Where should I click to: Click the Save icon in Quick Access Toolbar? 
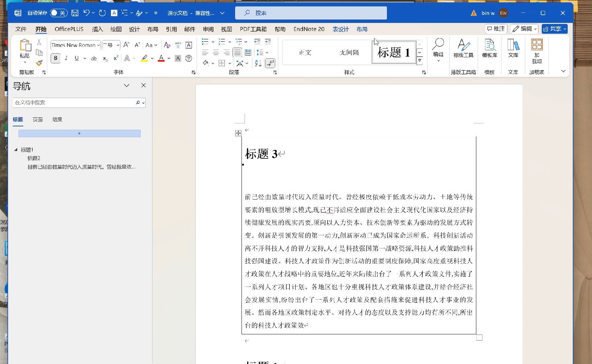coord(75,13)
